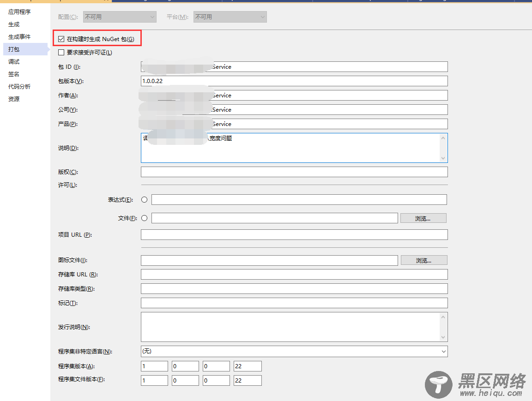The height and width of the screenshot is (401, 532).
Task: Open the 应用程序 settings page
Action: point(19,12)
